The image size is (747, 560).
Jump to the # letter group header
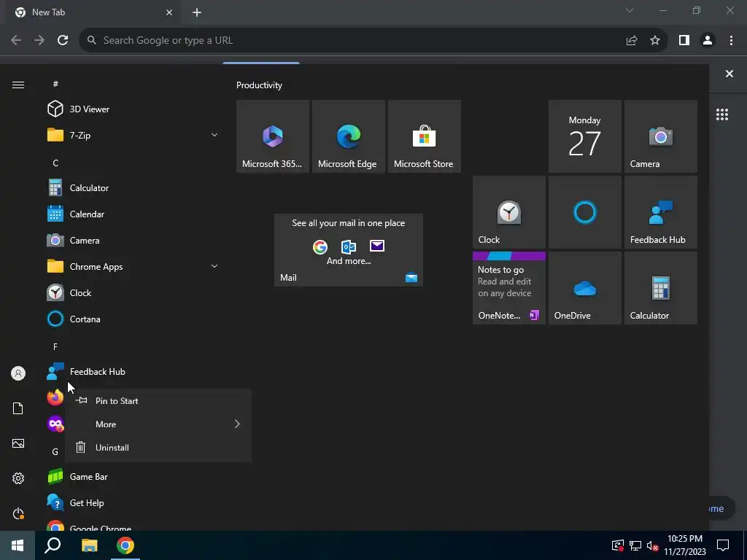coord(55,84)
